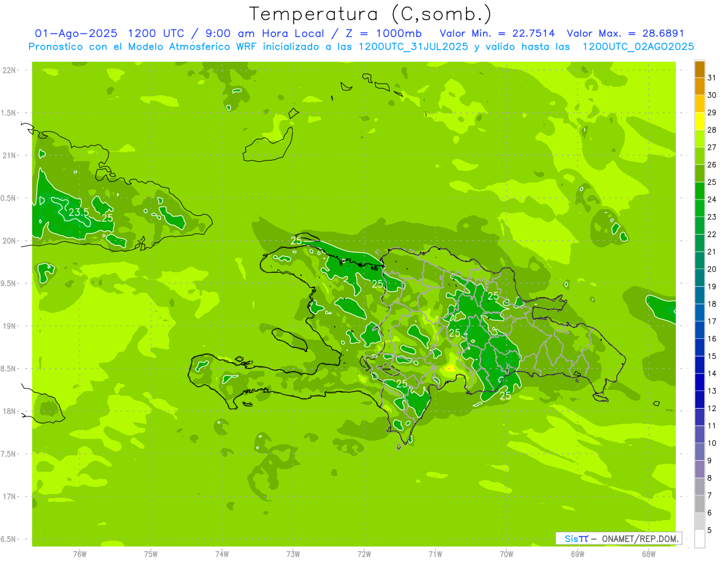This screenshot has width=728, height=562.
Task: Click the '1200 UTC' time in the header
Action: coord(155,34)
